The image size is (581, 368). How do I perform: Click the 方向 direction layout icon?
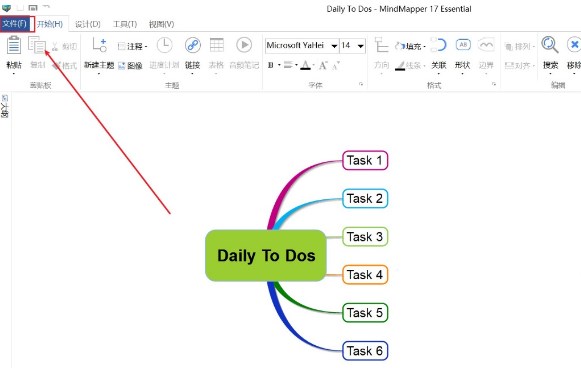[381, 45]
